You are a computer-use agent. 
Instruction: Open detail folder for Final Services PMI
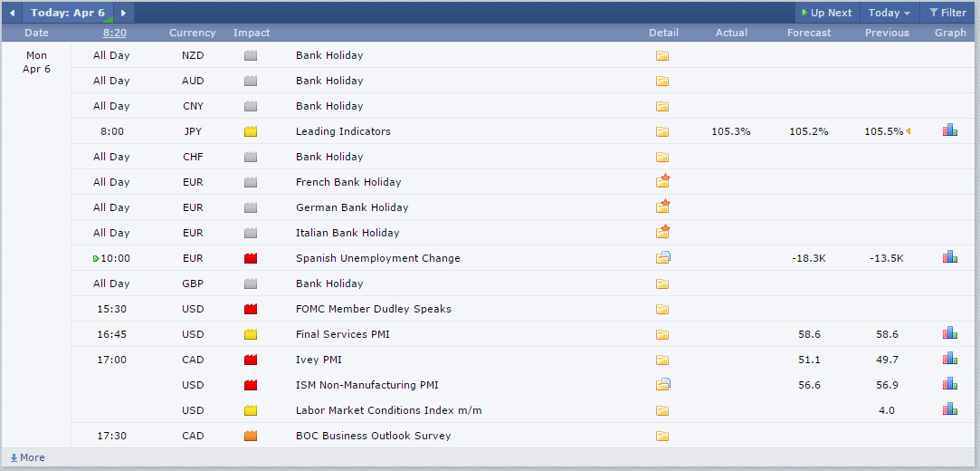click(662, 334)
